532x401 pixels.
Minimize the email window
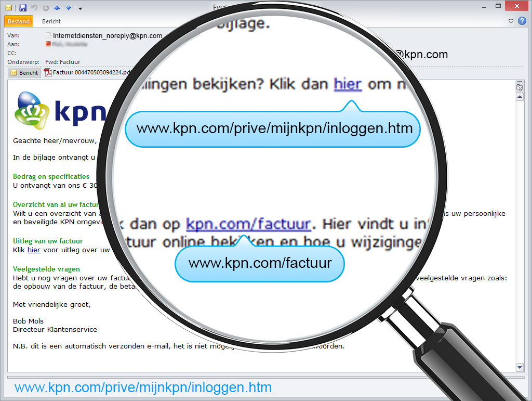(x=484, y=6)
